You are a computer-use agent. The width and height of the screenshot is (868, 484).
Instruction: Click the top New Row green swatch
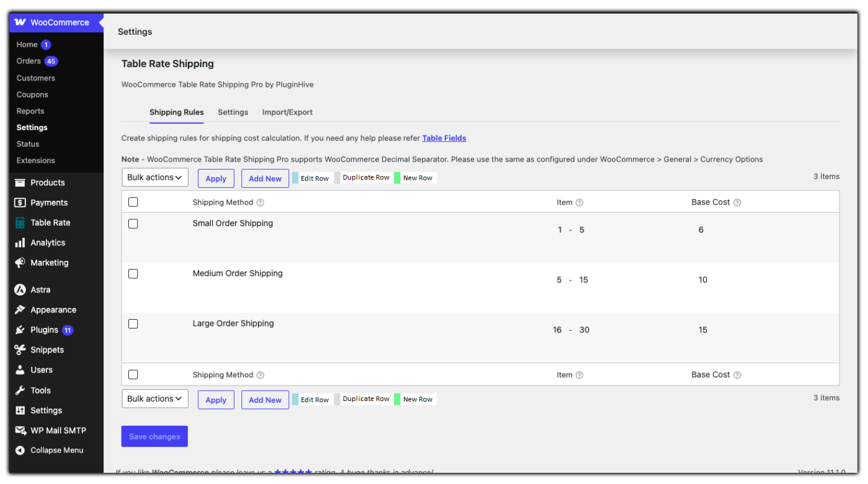click(397, 178)
